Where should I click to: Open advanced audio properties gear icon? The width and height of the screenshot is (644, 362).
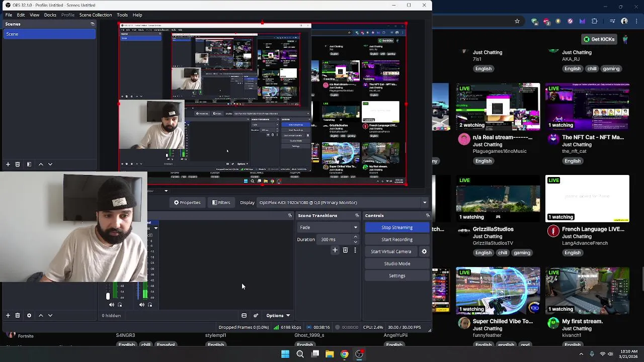coord(256,316)
